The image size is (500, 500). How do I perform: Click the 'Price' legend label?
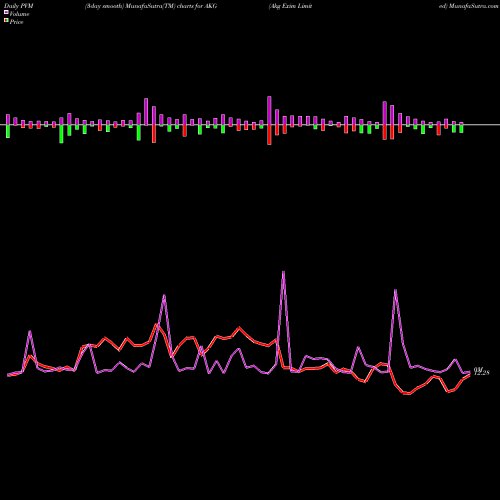tap(16, 22)
